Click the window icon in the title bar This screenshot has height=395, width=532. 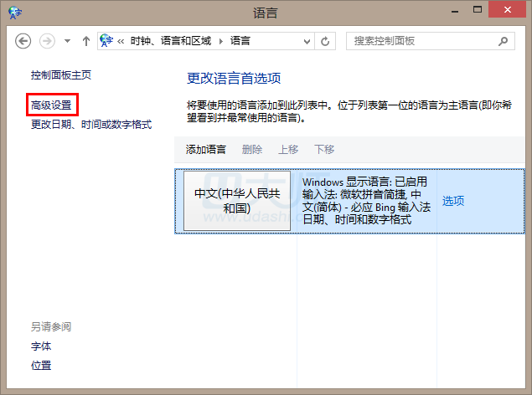pyautogui.click(x=14, y=13)
